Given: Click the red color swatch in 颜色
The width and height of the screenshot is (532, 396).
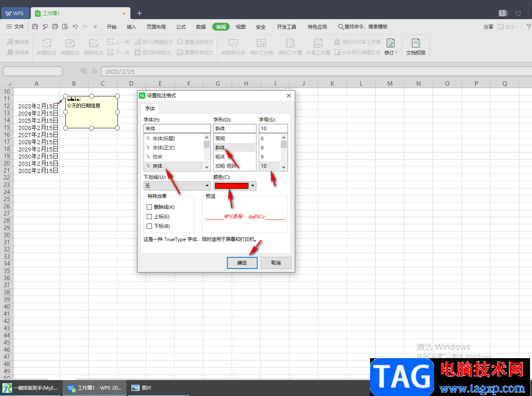Looking at the screenshot, I should [232, 186].
